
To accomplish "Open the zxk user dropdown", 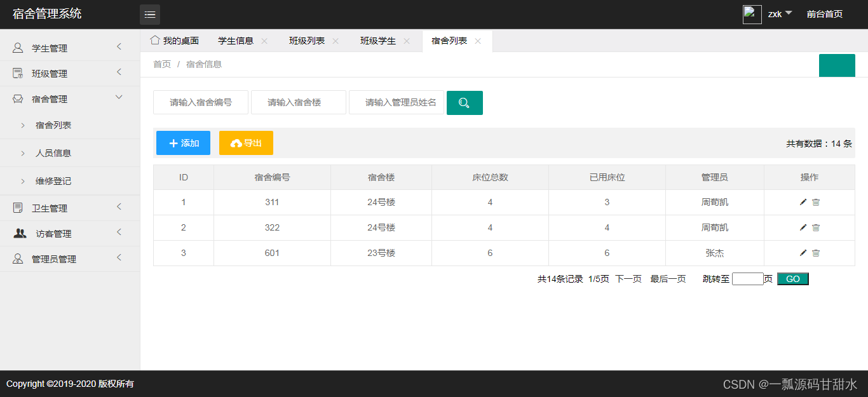I will [780, 14].
